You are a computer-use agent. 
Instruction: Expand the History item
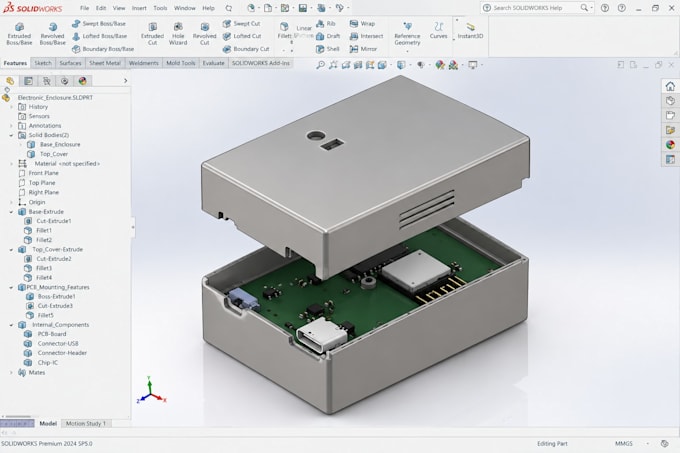pos(11,107)
